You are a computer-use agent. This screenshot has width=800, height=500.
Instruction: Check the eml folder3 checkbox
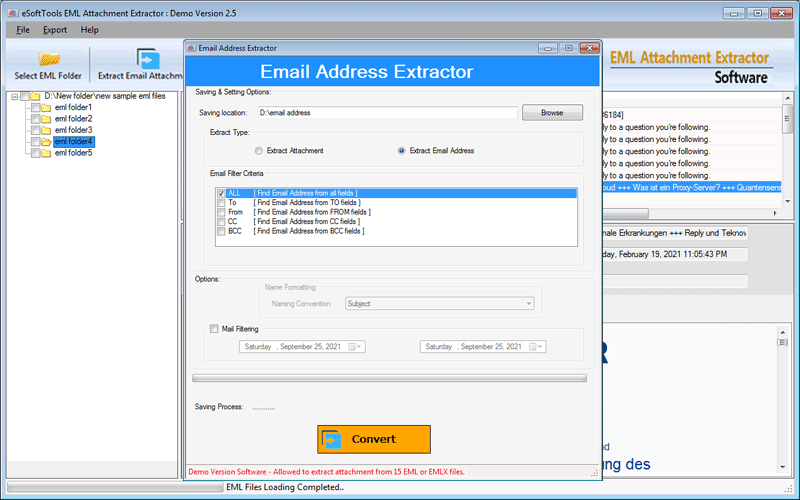click(x=35, y=130)
